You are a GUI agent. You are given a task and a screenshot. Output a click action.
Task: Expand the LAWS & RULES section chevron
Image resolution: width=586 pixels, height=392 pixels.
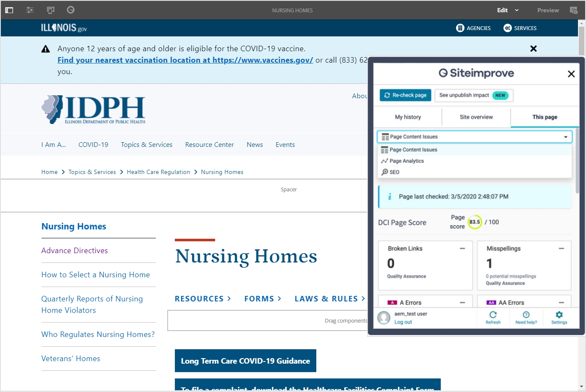click(x=363, y=298)
